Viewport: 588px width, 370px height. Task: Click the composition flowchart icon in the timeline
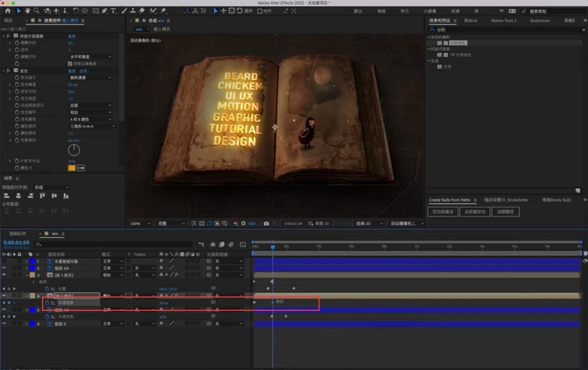click(x=201, y=244)
